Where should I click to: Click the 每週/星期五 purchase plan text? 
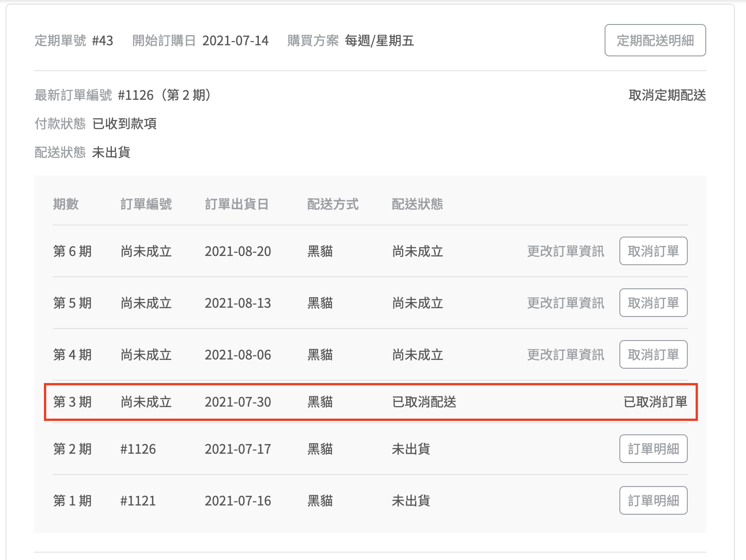pyautogui.click(x=379, y=41)
